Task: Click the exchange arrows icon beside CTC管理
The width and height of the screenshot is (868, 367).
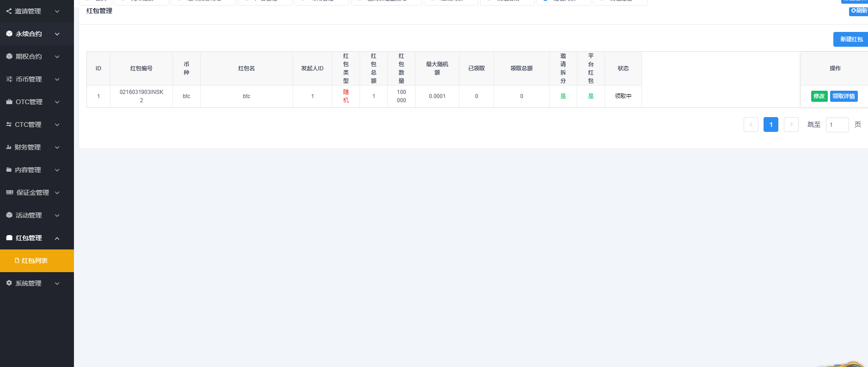Action: (x=9, y=124)
